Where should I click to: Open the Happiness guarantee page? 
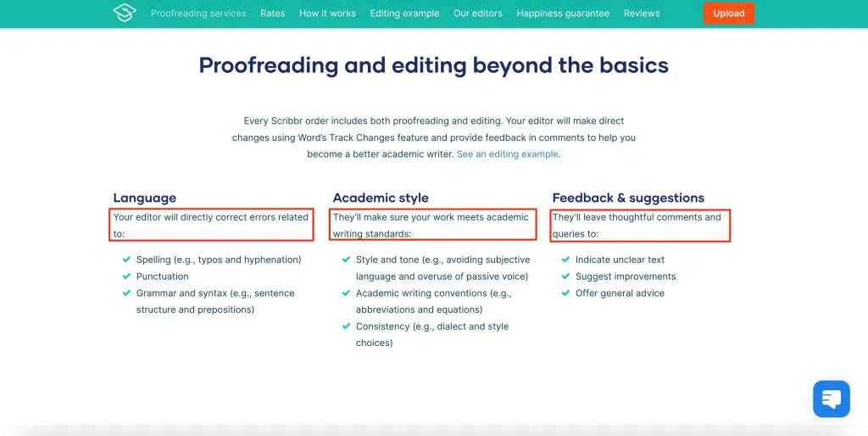pyautogui.click(x=563, y=14)
